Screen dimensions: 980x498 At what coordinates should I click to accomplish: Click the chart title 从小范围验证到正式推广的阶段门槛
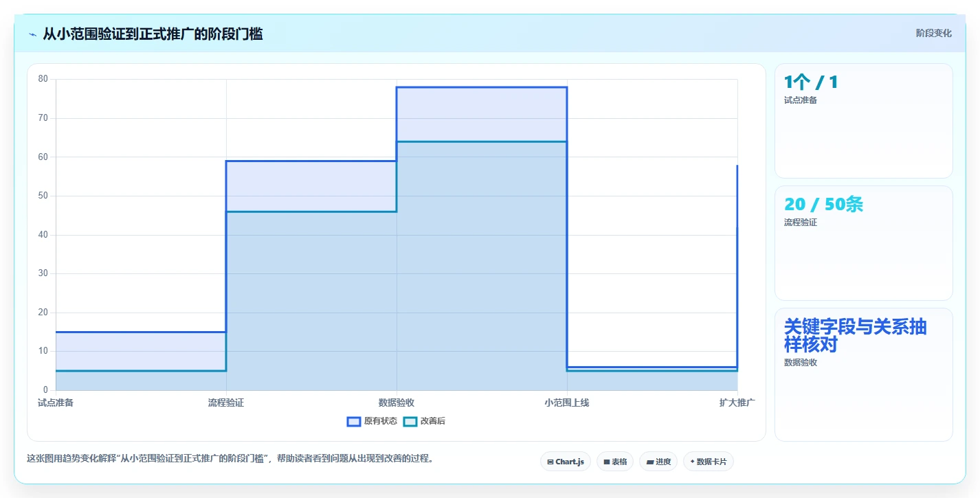153,34
